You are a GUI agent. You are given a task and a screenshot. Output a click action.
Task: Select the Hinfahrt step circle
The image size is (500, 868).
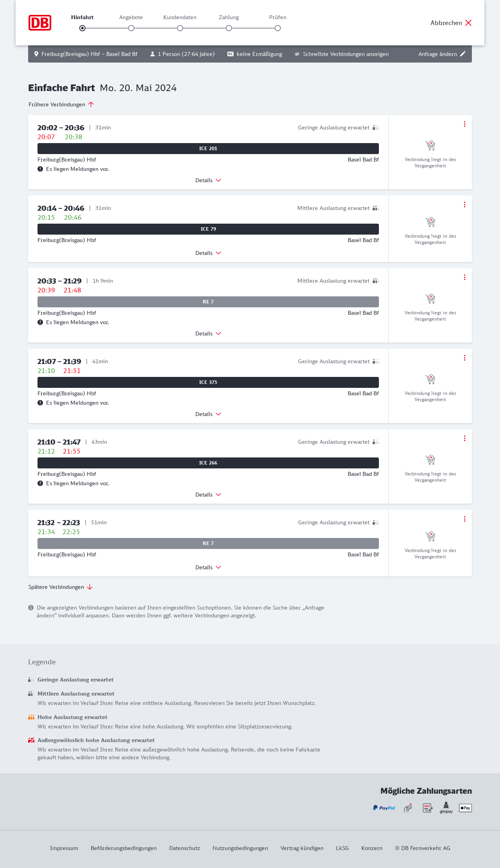(x=82, y=28)
